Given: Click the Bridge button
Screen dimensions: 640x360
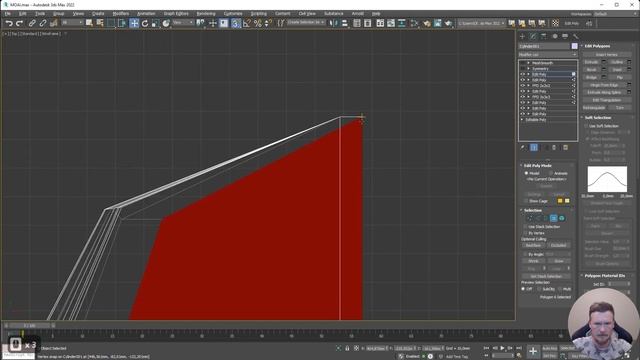Looking at the screenshot, I should 591,77.
